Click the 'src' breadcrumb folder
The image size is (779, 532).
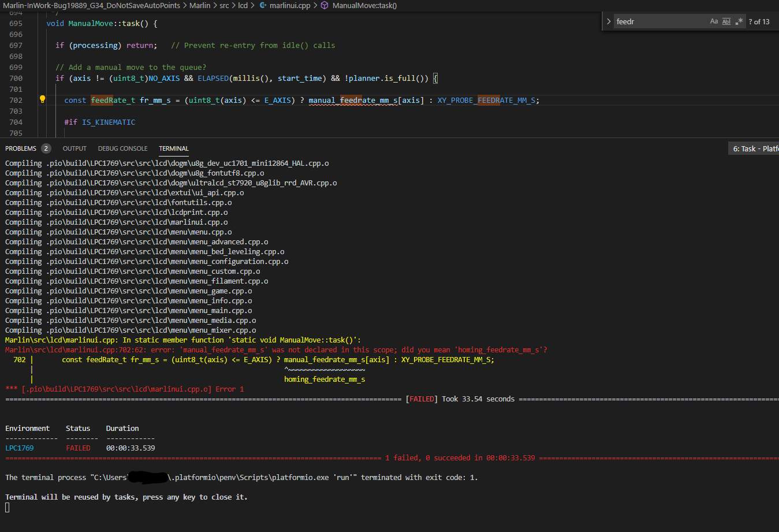pyautogui.click(x=224, y=5)
